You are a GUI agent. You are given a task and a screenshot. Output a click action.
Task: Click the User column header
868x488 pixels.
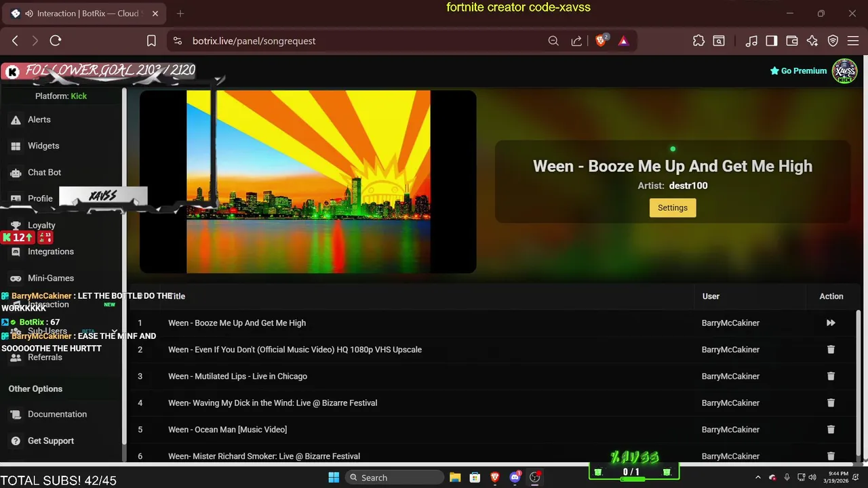711,296
